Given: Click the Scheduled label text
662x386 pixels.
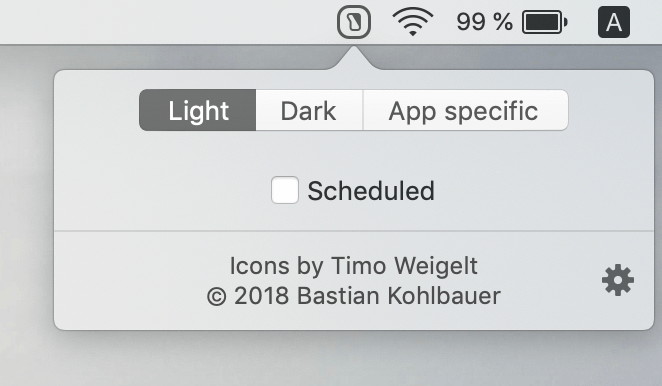Looking at the screenshot, I should 371,191.
